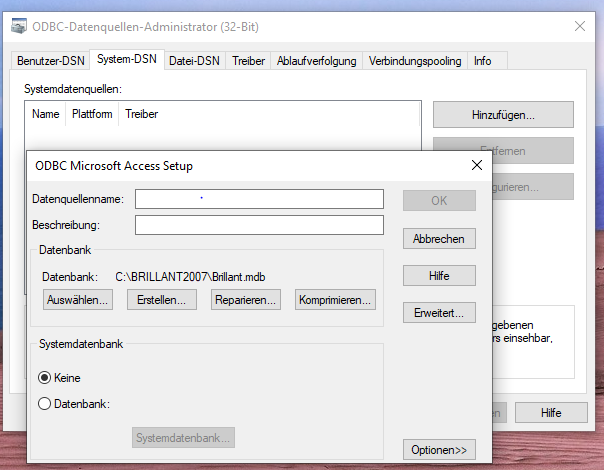Open the Ablaufverfolgung tab

(x=316, y=61)
